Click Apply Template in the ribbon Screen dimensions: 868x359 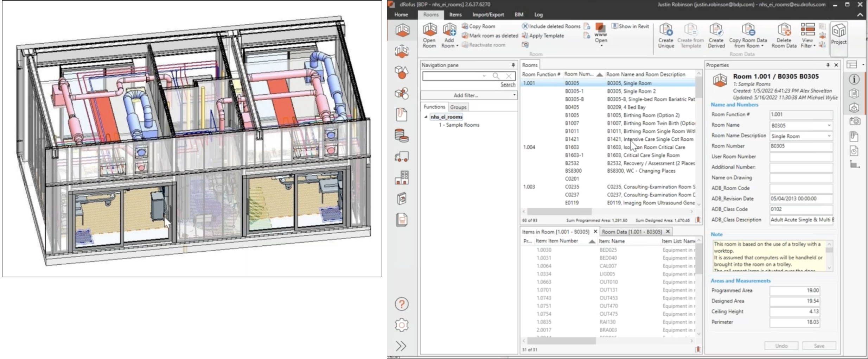tap(543, 36)
